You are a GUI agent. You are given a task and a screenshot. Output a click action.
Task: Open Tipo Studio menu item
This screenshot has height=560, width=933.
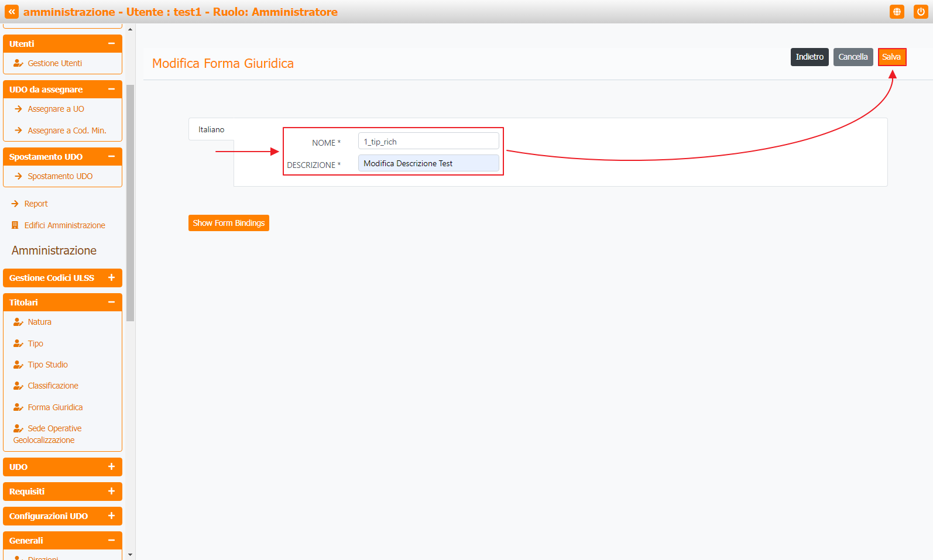(x=47, y=365)
